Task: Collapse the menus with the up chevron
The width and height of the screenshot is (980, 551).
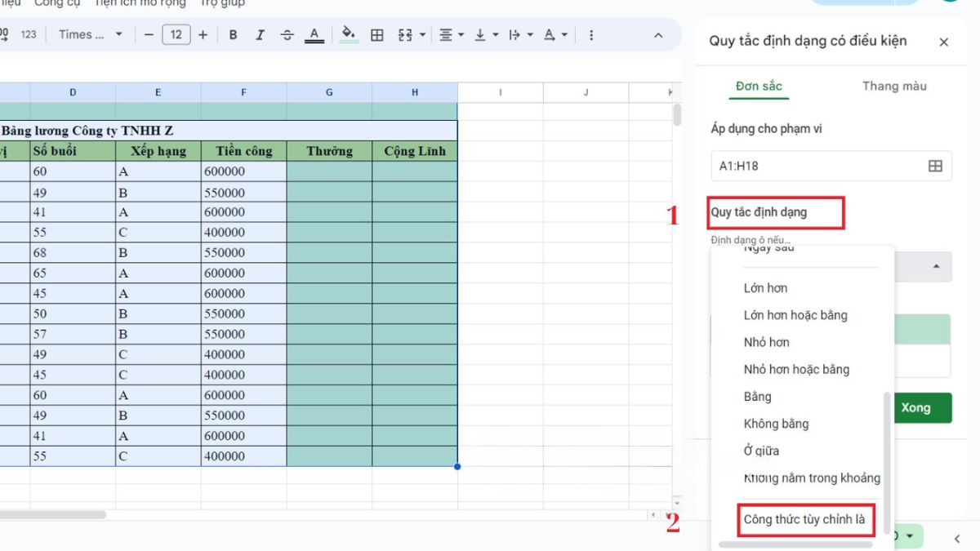Action: pos(659,35)
